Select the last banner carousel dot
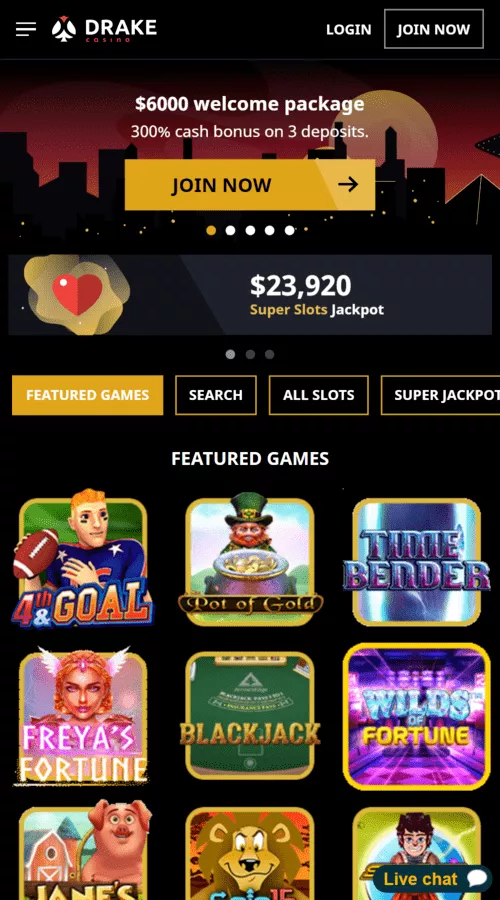This screenshot has width=500, height=900. coord(289,230)
